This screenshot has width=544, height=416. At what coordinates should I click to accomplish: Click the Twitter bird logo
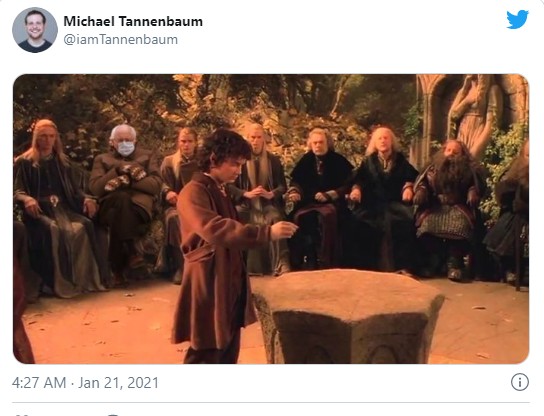coord(517,19)
